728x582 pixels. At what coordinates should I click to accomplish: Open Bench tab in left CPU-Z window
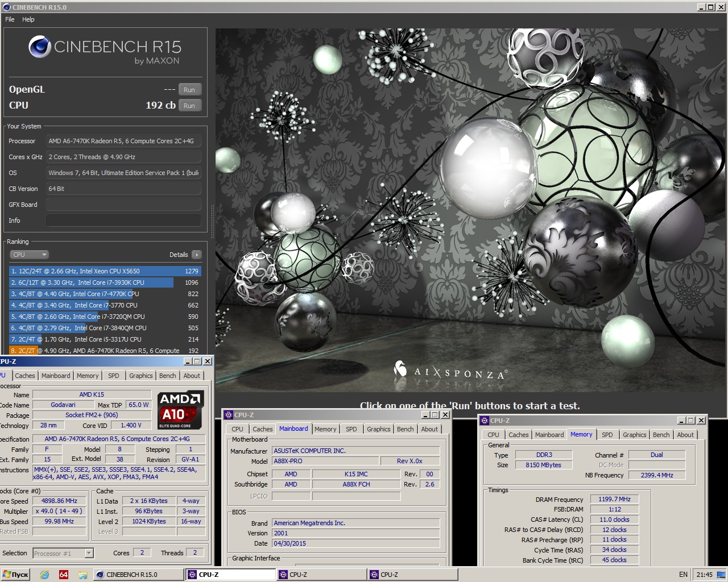[168, 376]
